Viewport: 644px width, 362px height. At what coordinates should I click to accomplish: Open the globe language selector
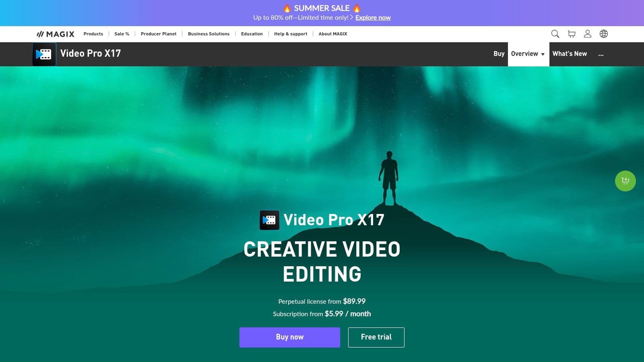(x=604, y=34)
